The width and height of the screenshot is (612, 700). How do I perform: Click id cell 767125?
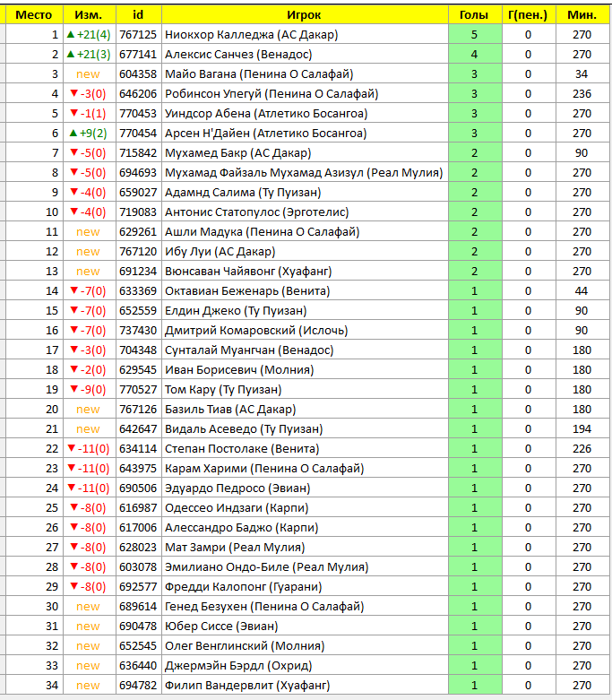coord(138,35)
